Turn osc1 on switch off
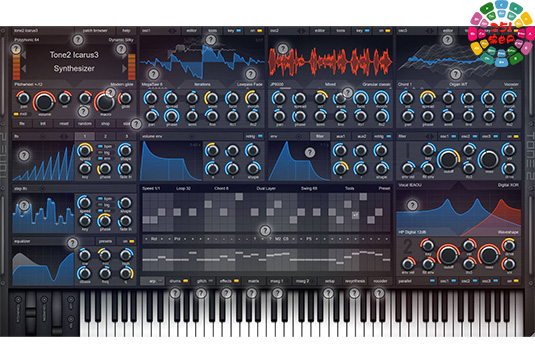Screen dimensions: 535x363 tap(260, 31)
